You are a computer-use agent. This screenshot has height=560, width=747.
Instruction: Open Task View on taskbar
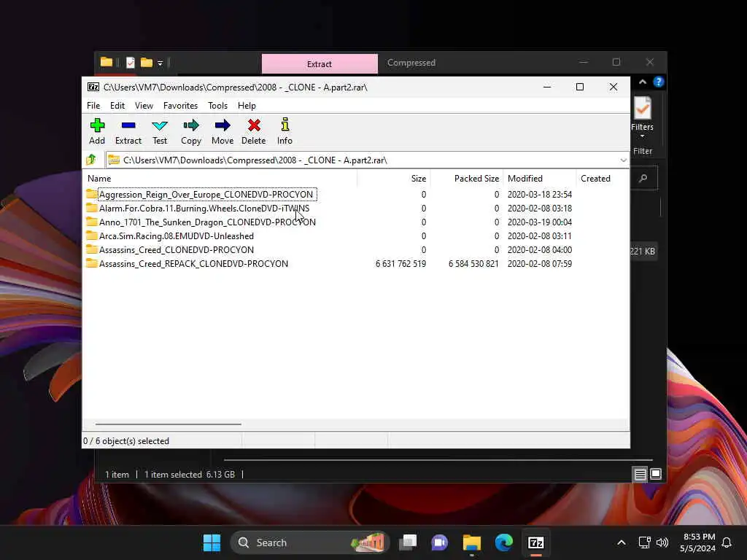(408, 542)
